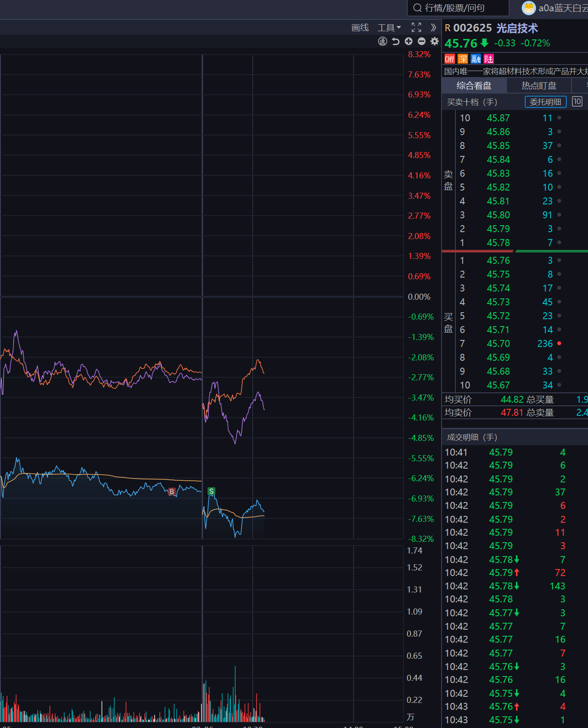The height and width of the screenshot is (728, 588).
Task: Click the fullscreen expand chart icon
Action: coord(416,28)
